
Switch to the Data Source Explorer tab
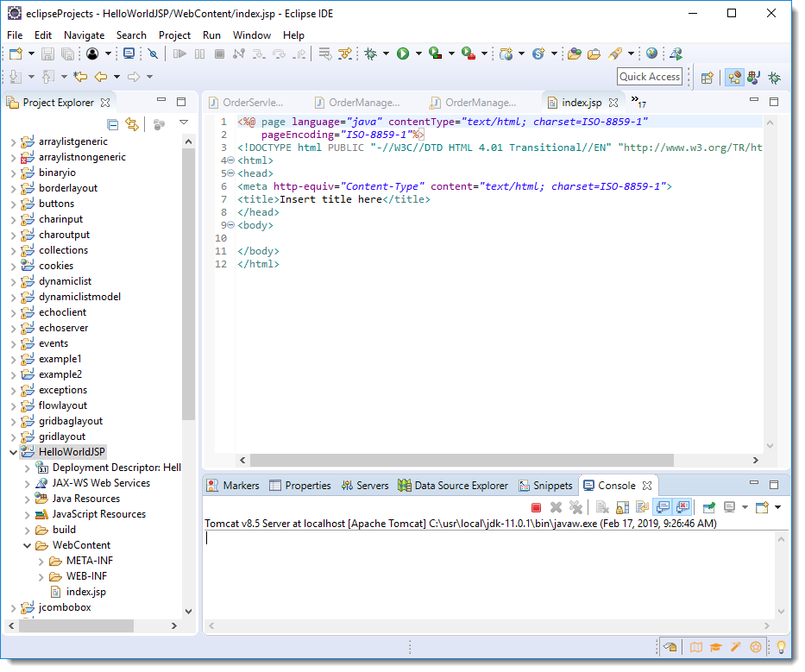[453, 487]
